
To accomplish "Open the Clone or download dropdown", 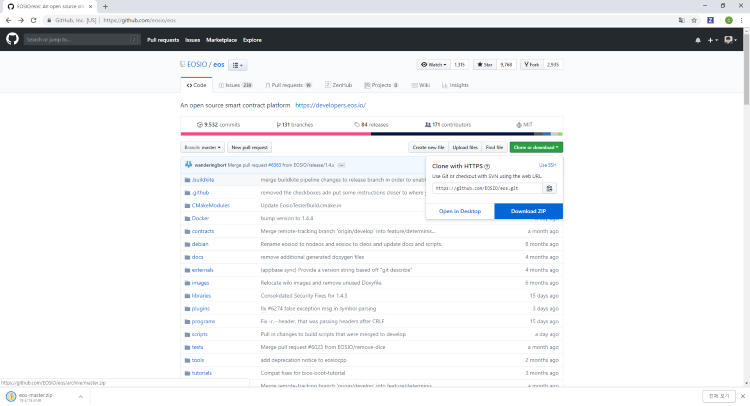I will click(536, 147).
